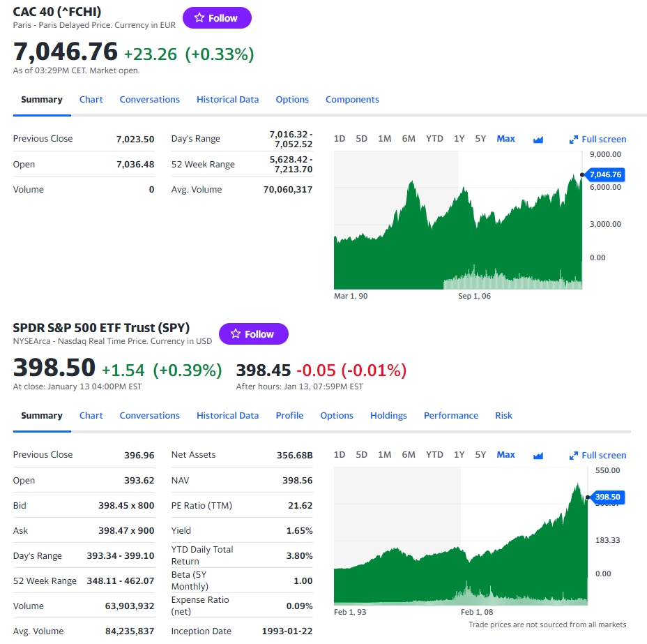Viewport: 647px width, 644px height.
Task: Open CAC 40 Historical Data tab
Action: click(227, 100)
